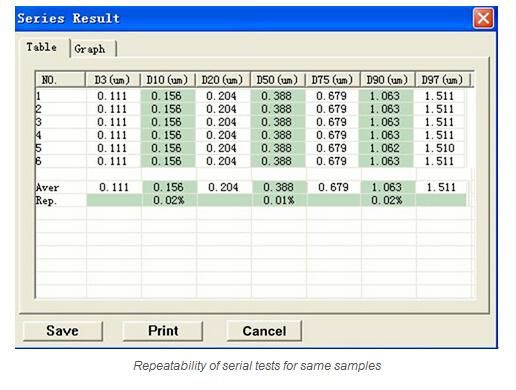The image size is (516, 390).
Task: Click row 1 D97 value 1.511
Action: click(x=440, y=96)
